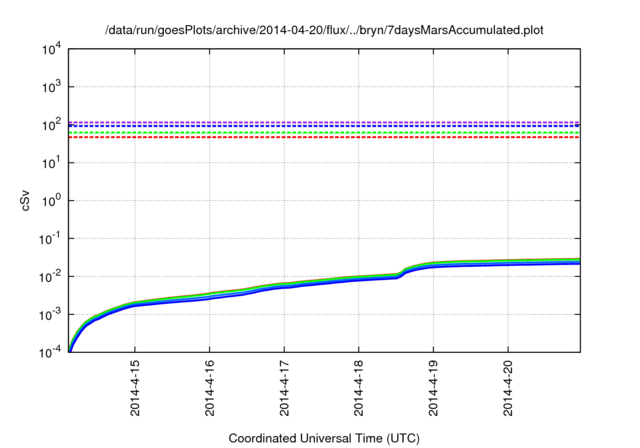Click the accumulated dose curve near 2014-4-19
640x448 pixels.
(433, 265)
